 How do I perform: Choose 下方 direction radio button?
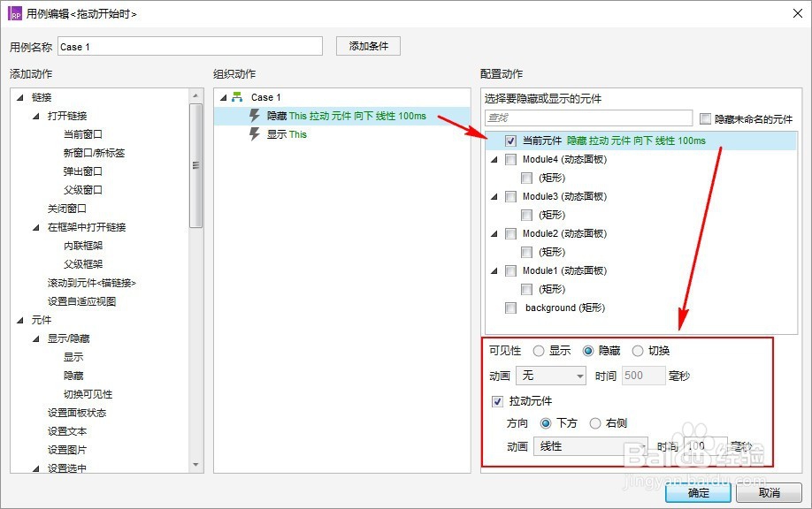[546, 423]
